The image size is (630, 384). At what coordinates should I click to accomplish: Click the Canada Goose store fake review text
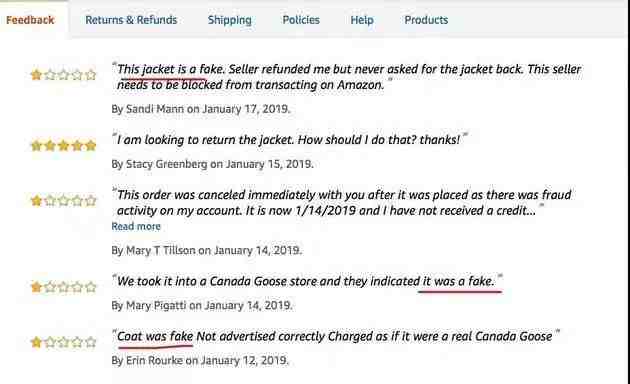306,281
